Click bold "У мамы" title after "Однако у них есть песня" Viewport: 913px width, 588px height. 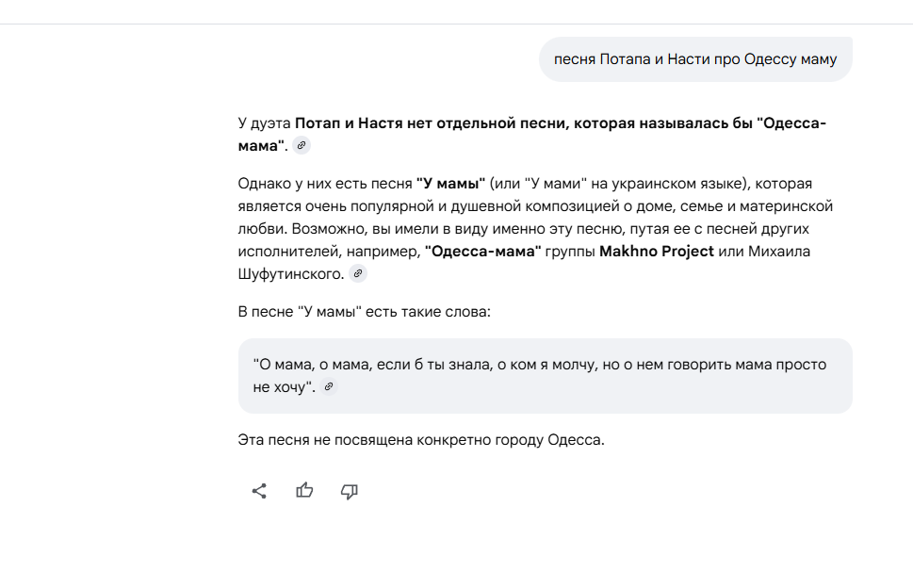coord(450,183)
